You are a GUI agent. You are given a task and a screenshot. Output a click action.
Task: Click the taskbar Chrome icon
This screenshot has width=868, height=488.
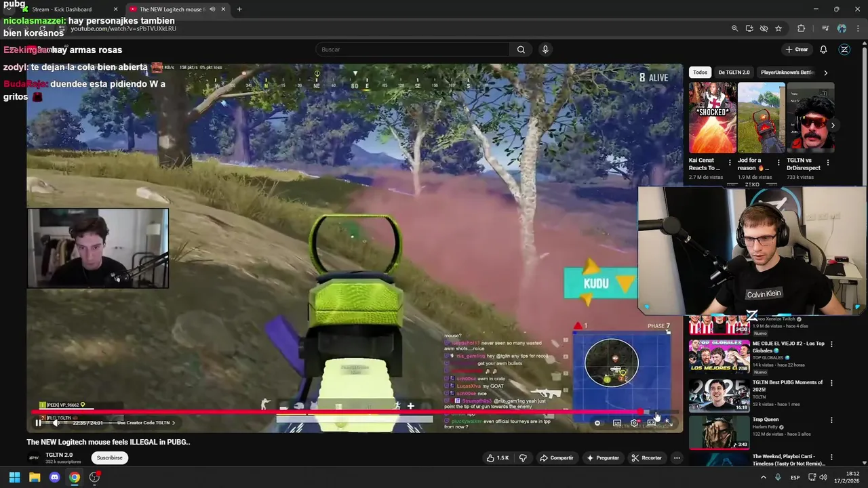click(x=75, y=477)
